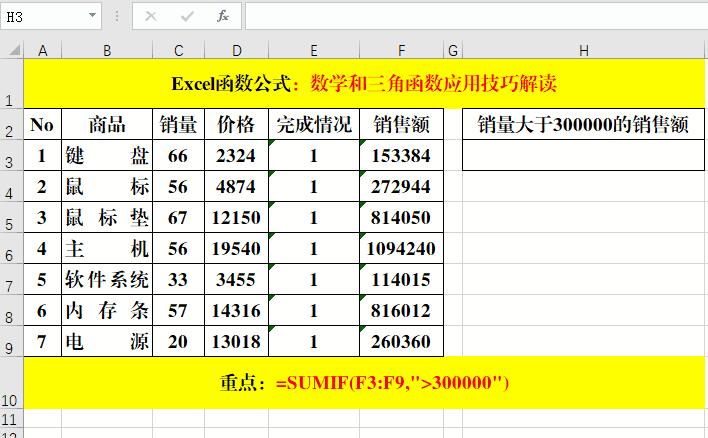Screen dimensions: 708x438
Task: Click price cell '4874'
Action: pyautogui.click(x=237, y=186)
